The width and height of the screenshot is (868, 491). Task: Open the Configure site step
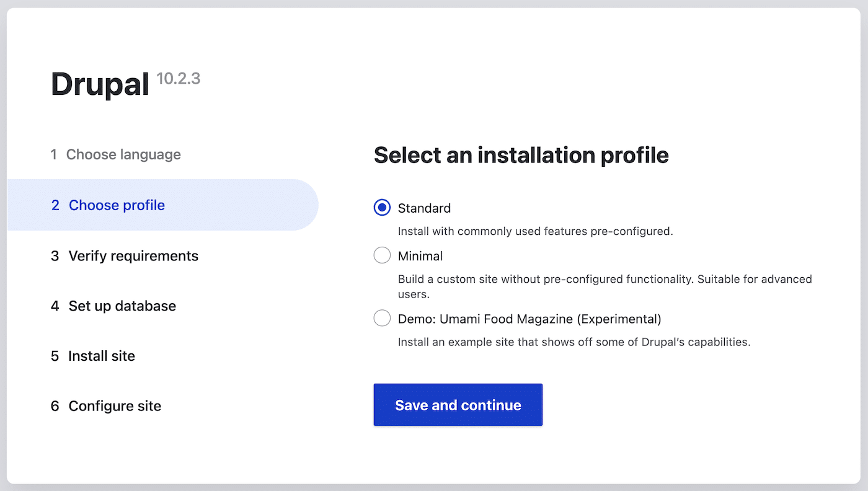point(115,406)
